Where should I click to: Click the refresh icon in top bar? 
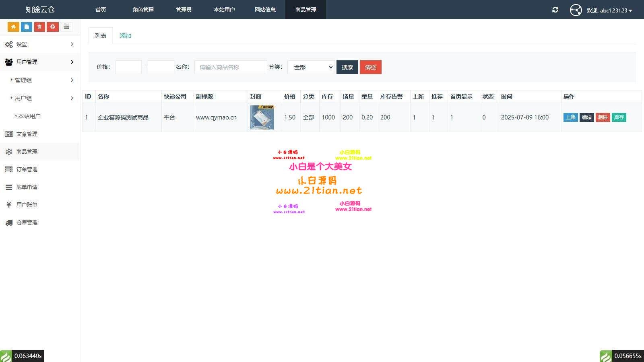coord(555,10)
